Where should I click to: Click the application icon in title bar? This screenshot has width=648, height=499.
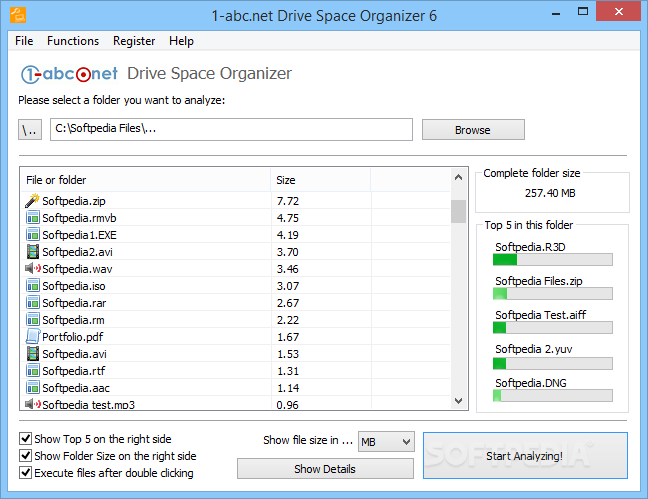coord(18,15)
